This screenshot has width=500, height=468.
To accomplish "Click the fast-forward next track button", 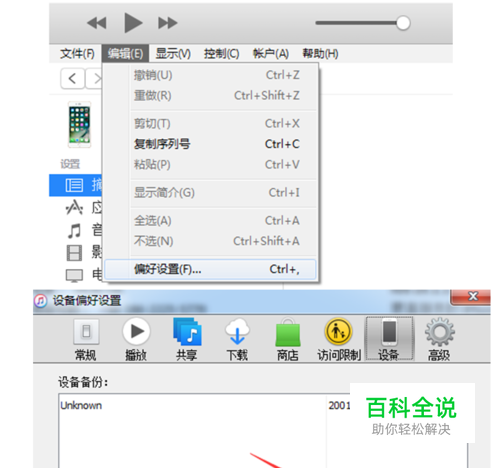I will click(168, 23).
